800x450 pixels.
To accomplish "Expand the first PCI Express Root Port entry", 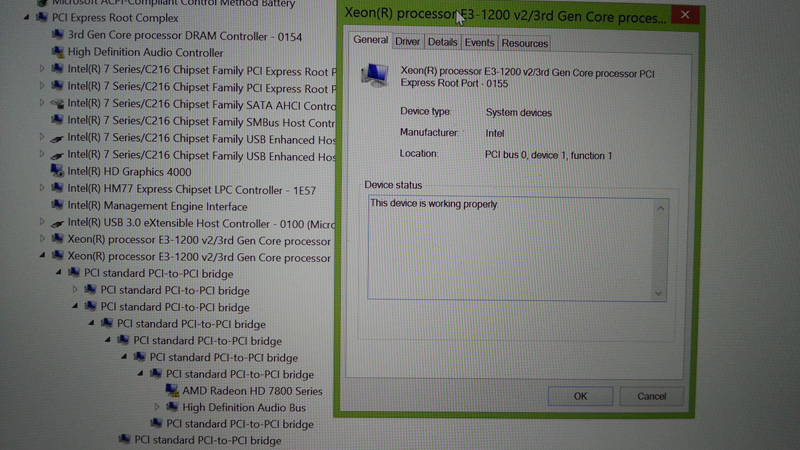I will pyautogui.click(x=42, y=68).
